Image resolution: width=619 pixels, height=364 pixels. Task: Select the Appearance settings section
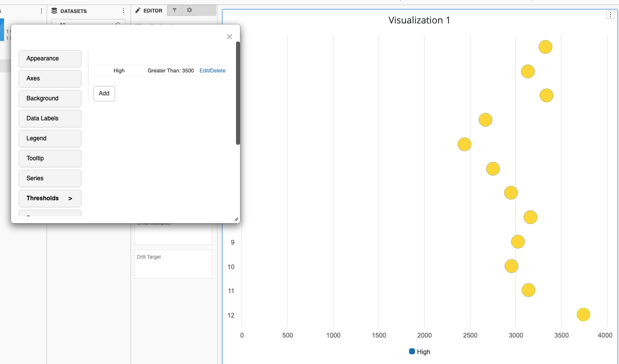click(50, 58)
